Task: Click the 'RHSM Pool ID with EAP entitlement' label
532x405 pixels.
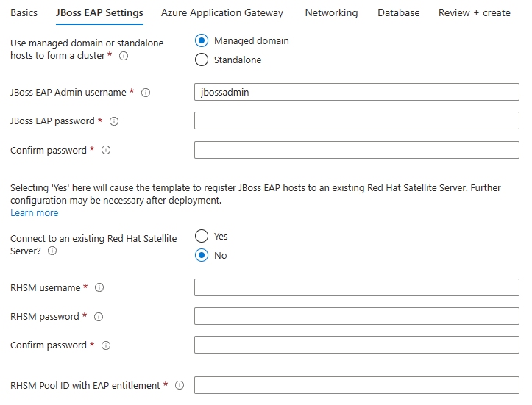Action: click(x=85, y=386)
